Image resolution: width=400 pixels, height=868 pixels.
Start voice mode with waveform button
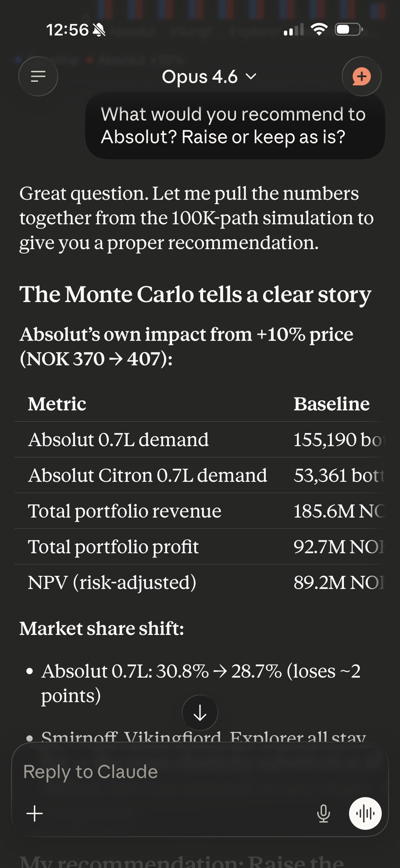pyautogui.click(x=365, y=813)
